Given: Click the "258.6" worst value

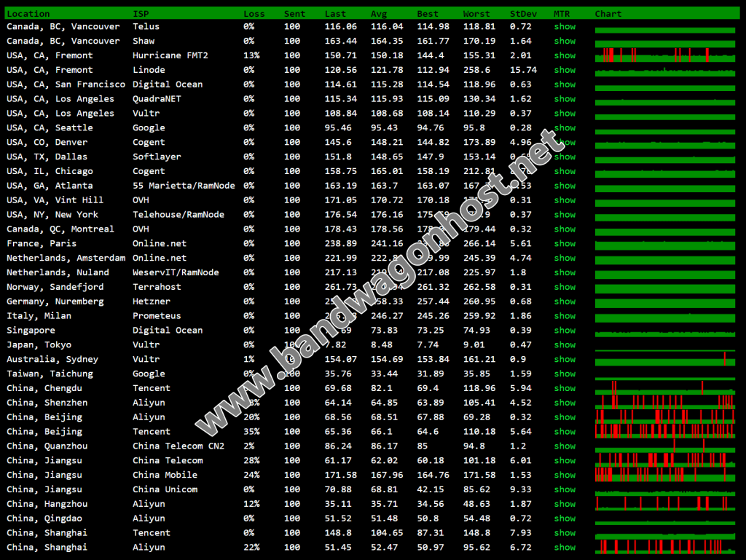Looking at the screenshot, I should click(x=476, y=70).
